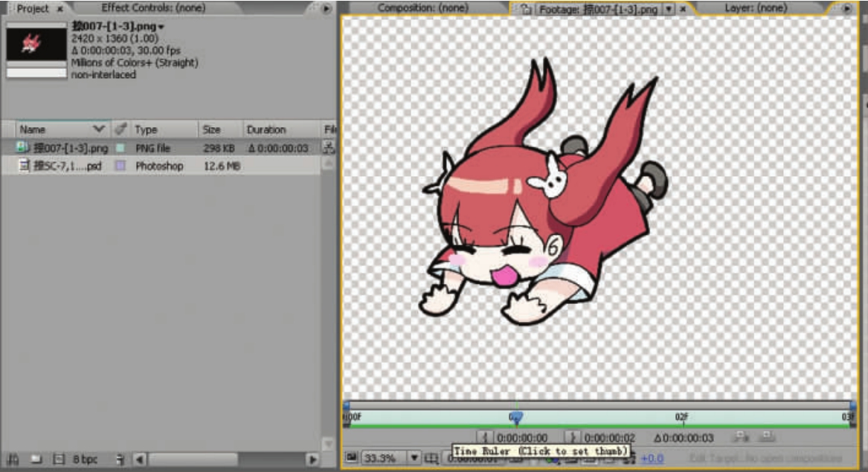Screen dimensions: 868x472
Task: Toggle Always Preview This View icon
Action: 351,458
